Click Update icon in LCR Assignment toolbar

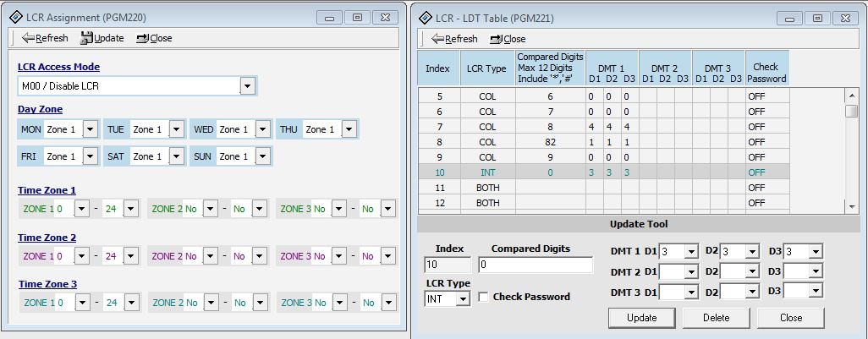[86, 38]
